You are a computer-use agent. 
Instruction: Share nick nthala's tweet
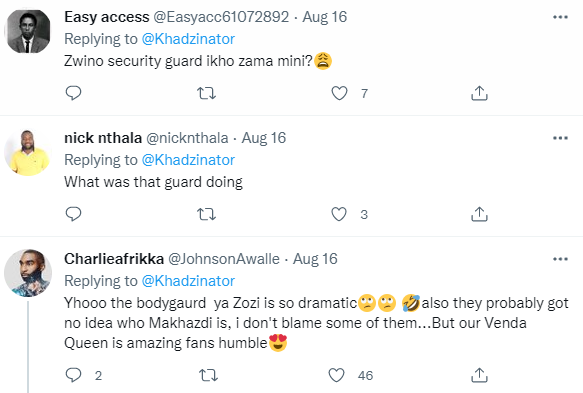pos(479,215)
